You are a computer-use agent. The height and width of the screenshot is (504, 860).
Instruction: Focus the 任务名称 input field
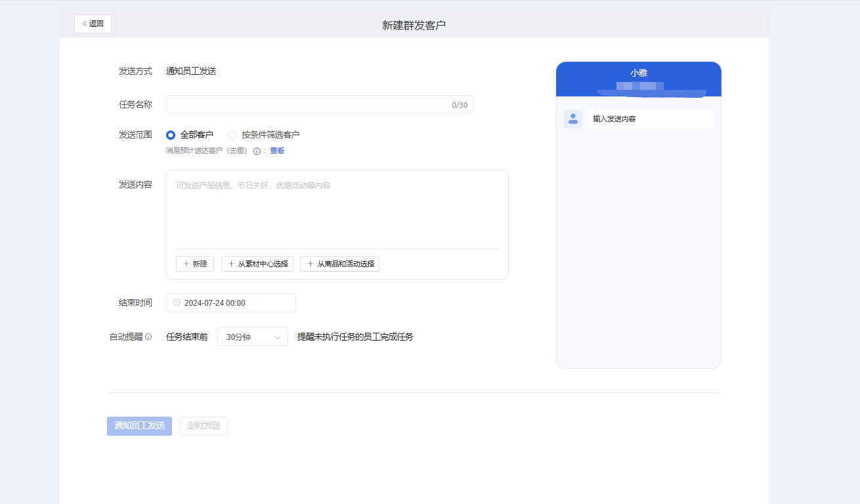pos(319,104)
